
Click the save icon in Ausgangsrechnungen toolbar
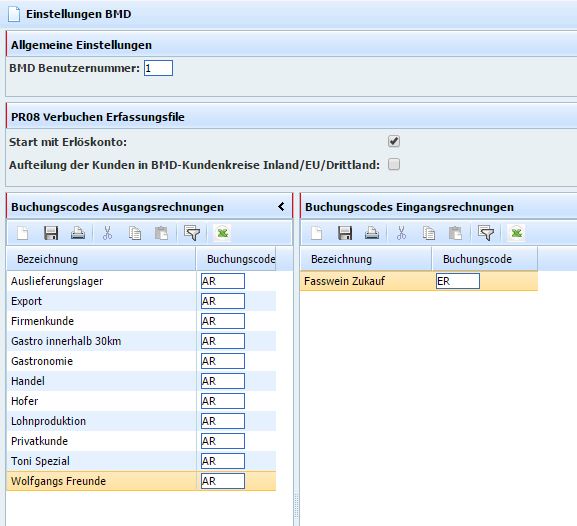(x=51, y=233)
